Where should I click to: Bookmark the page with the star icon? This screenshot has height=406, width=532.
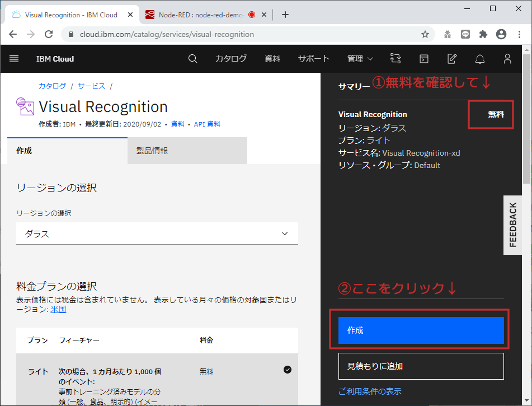[x=425, y=34]
